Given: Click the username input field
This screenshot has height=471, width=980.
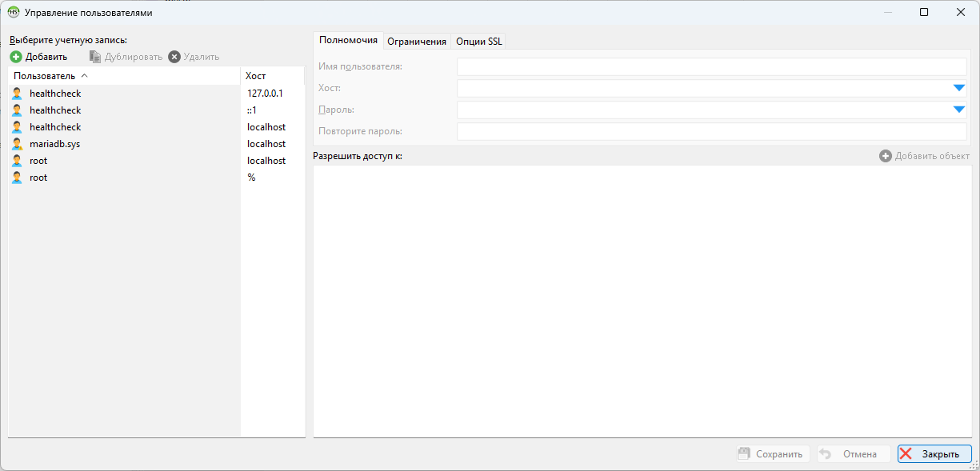Looking at the screenshot, I should pos(711,66).
